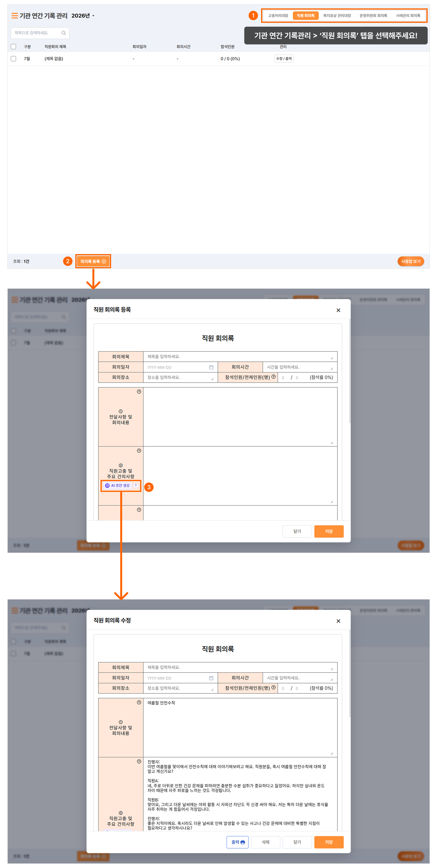Open the 회의일자 date picker in the 수정 dialog
This screenshot has height=868, width=437.
pyautogui.click(x=180, y=678)
